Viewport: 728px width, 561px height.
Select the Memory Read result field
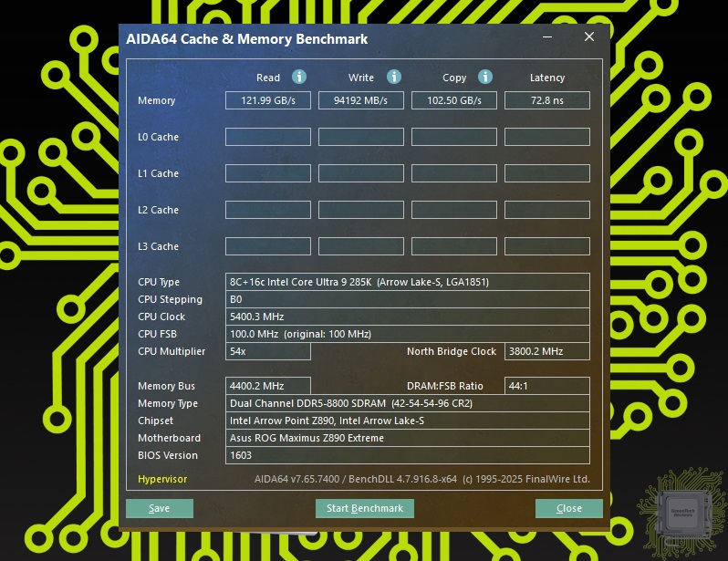268,100
